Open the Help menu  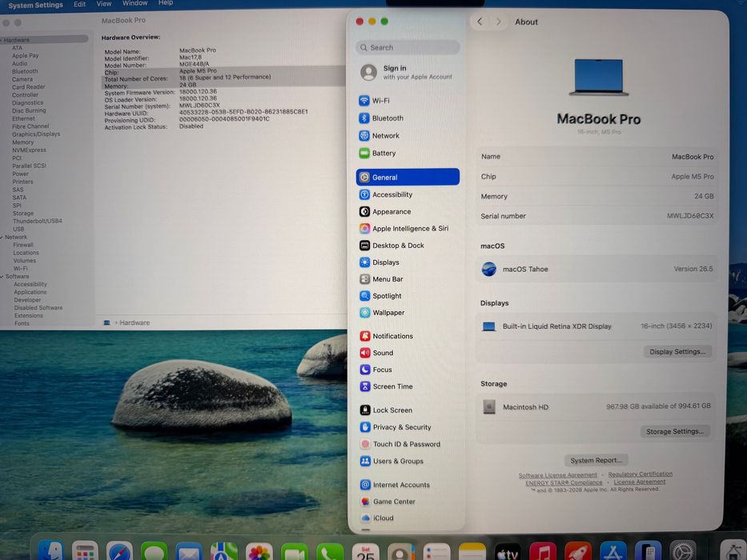165,3
